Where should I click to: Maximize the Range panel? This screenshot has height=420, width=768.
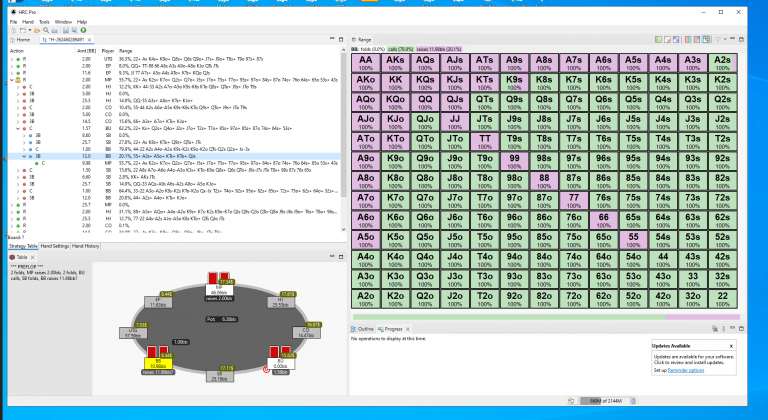pyautogui.click(x=741, y=39)
